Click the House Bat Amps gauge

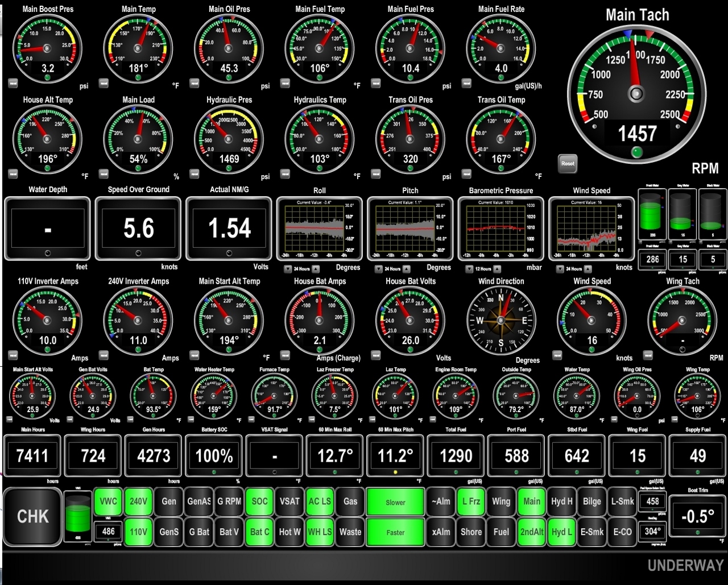coord(320,321)
